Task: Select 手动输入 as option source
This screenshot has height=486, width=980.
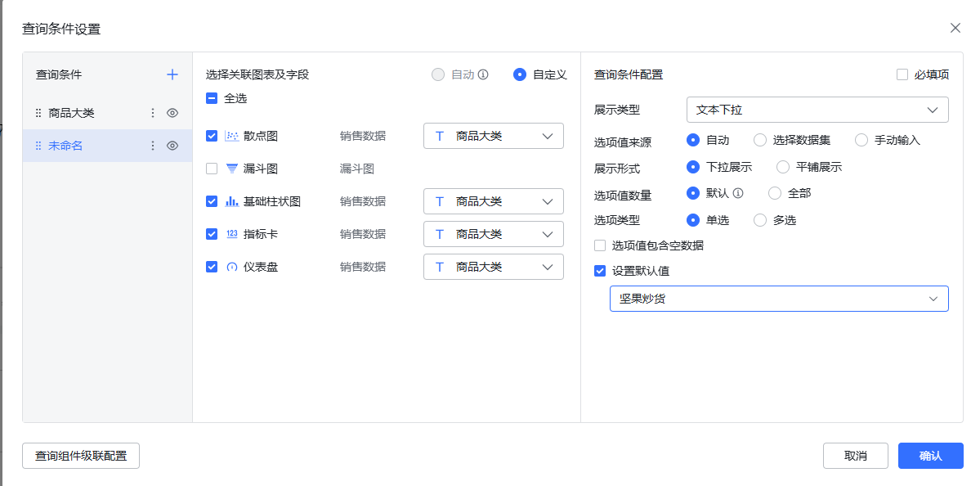Action: [861, 140]
